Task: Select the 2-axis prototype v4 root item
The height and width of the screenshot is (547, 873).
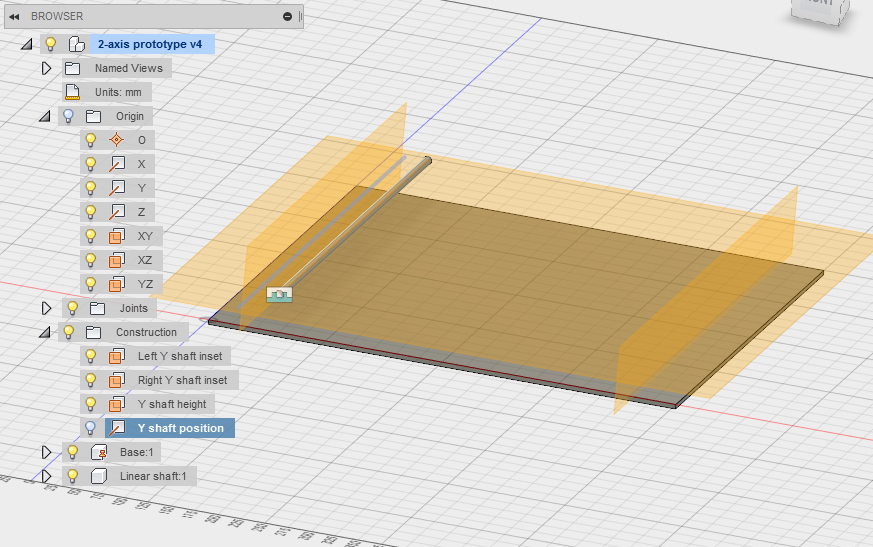Action: [150, 44]
